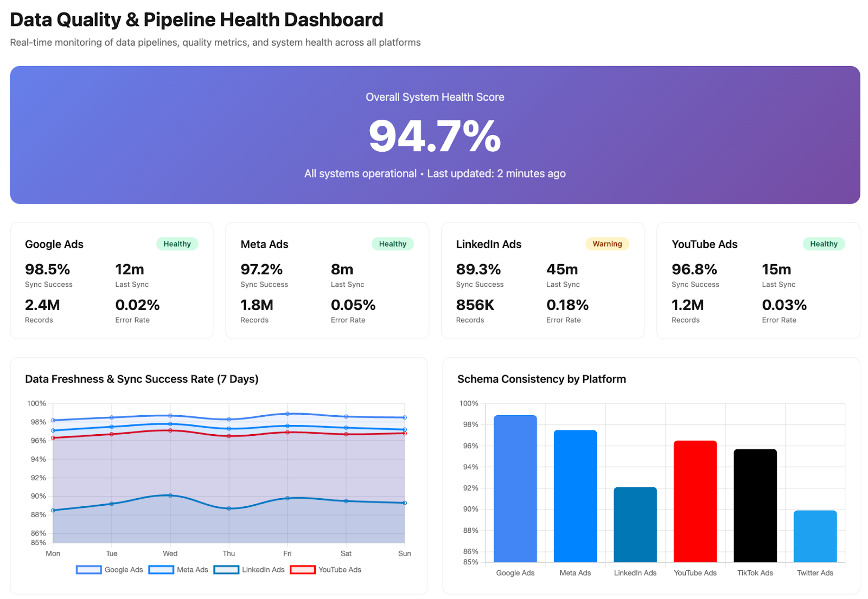868x599 pixels.
Task: Expand the Google Ads platform card
Action: tap(111, 281)
